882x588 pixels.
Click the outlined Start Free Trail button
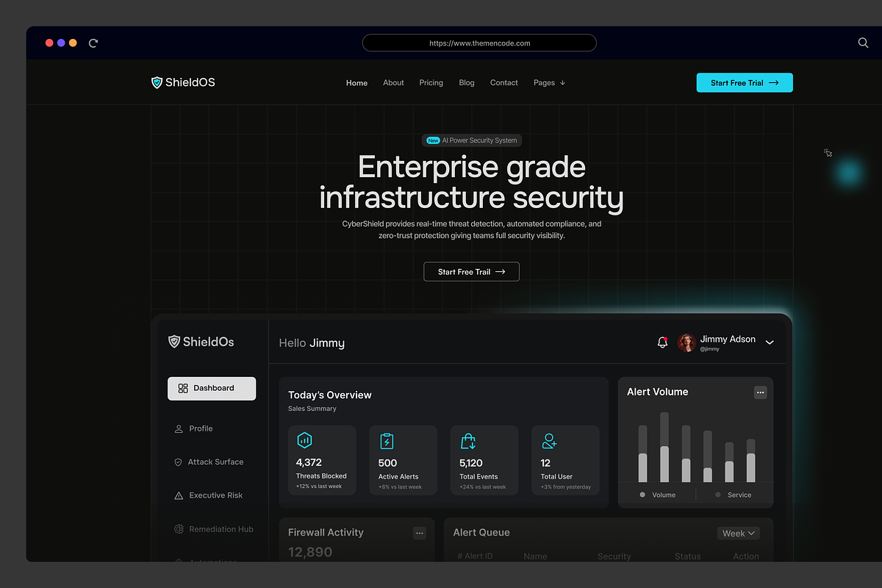pyautogui.click(x=471, y=272)
